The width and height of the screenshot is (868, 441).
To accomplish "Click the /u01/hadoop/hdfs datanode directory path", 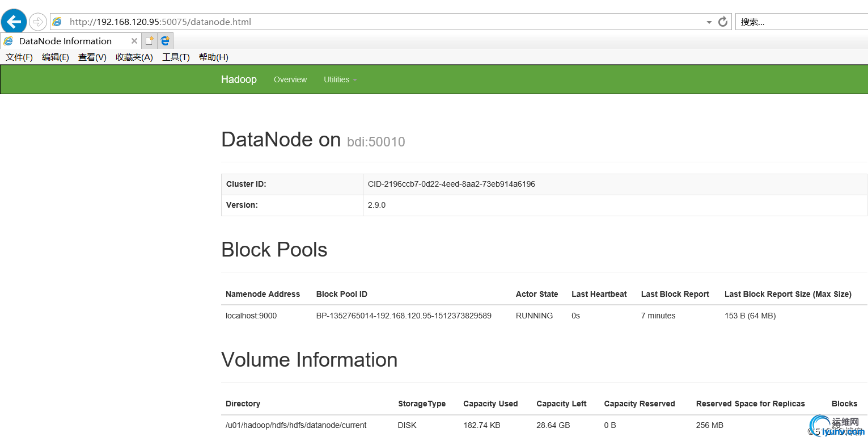I will [296, 425].
